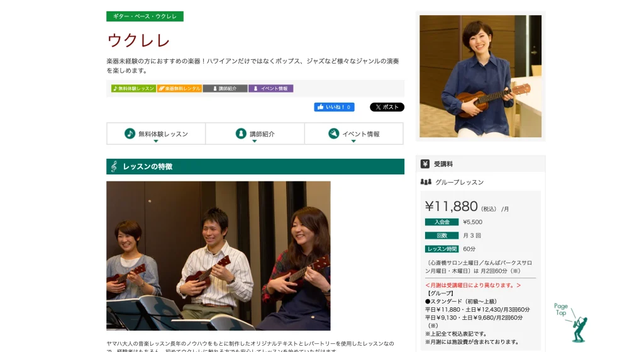Click the green 無料体験レッスン small tag
The image size is (644, 352).
pos(133,88)
